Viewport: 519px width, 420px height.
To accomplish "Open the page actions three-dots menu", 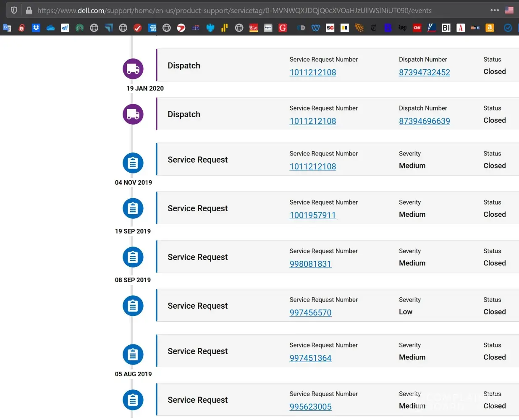I will click(x=495, y=10).
